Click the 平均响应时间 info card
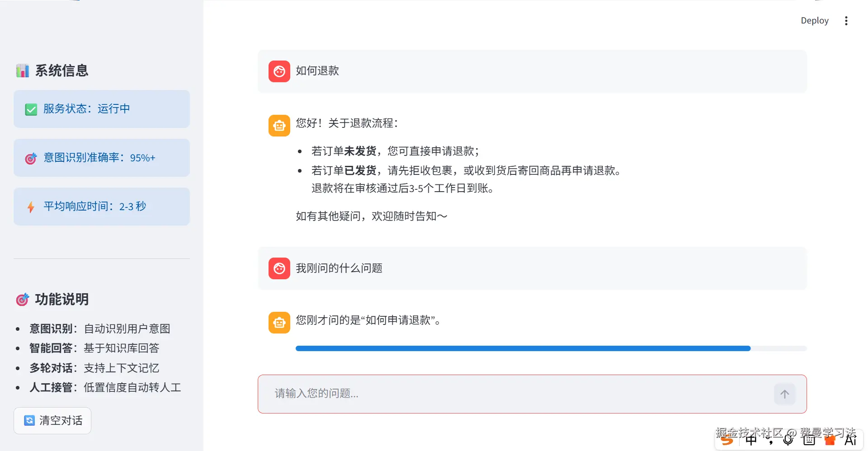868x451 pixels. 102,207
